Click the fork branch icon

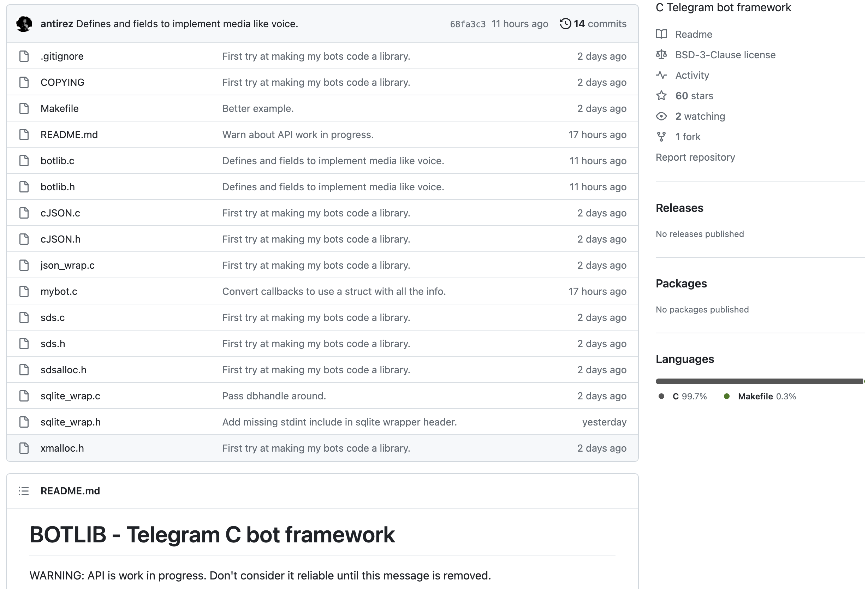[x=661, y=136]
